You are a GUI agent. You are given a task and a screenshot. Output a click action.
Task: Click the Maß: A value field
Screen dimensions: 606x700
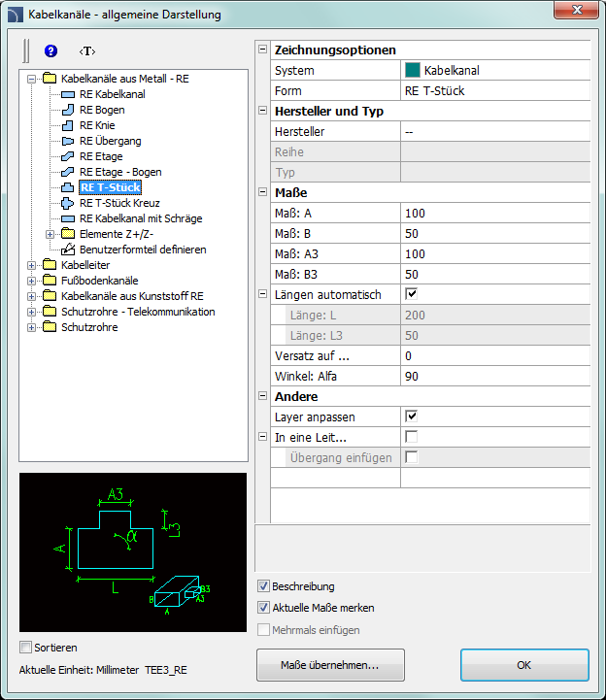(495, 213)
